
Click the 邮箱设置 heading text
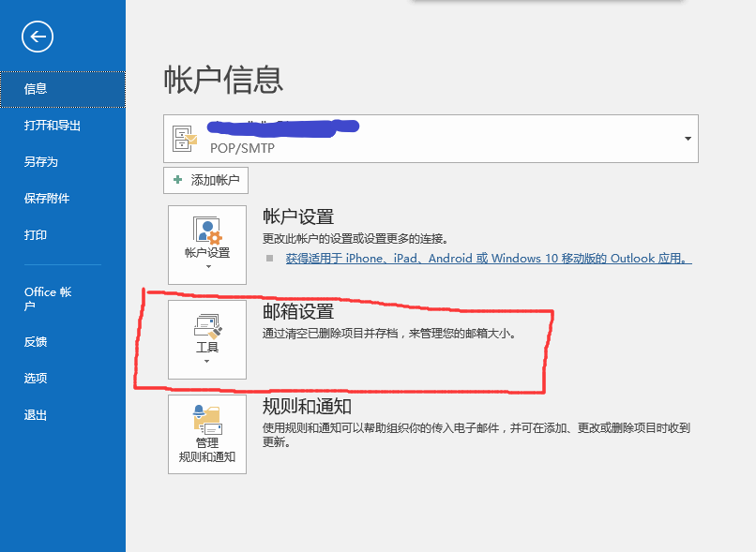pyautogui.click(x=298, y=312)
